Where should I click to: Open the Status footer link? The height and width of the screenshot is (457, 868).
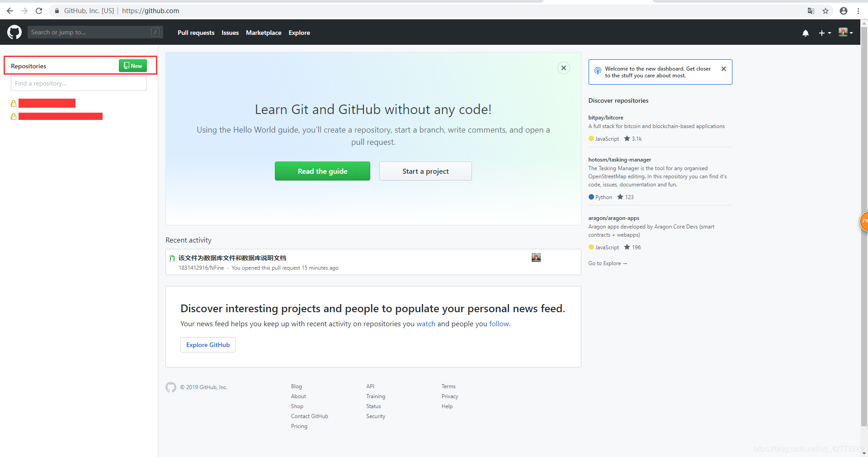coord(373,406)
